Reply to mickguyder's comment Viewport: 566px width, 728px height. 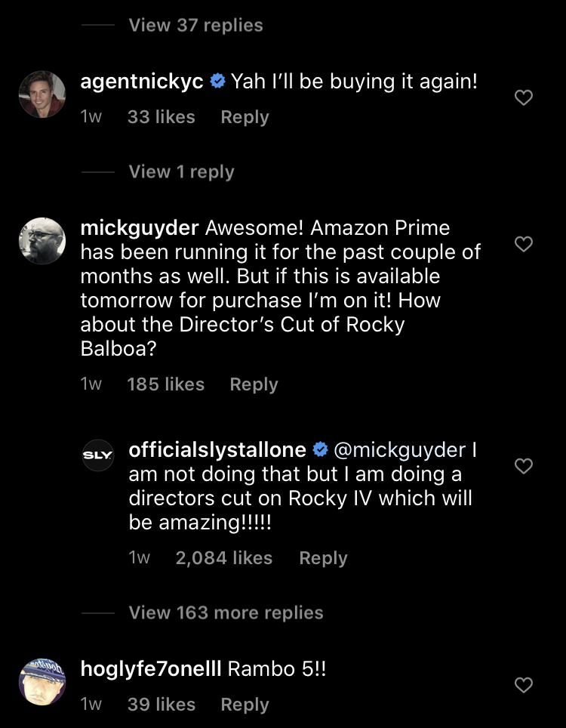pyautogui.click(x=254, y=384)
